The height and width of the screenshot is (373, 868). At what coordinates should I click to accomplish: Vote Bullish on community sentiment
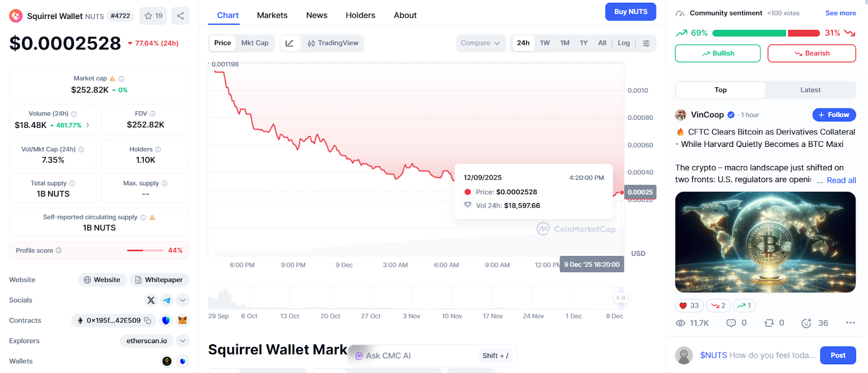pyautogui.click(x=717, y=53)
